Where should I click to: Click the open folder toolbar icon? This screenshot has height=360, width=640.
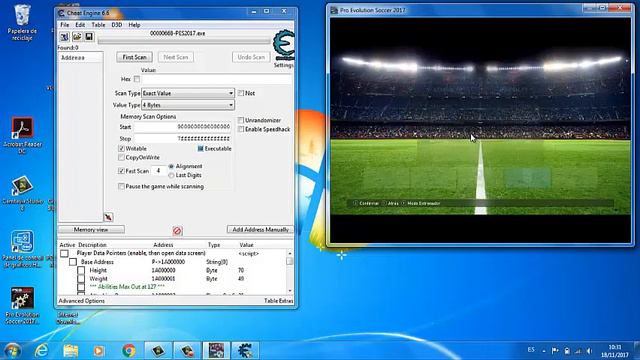pyautogui.click(x=77, y=37)
